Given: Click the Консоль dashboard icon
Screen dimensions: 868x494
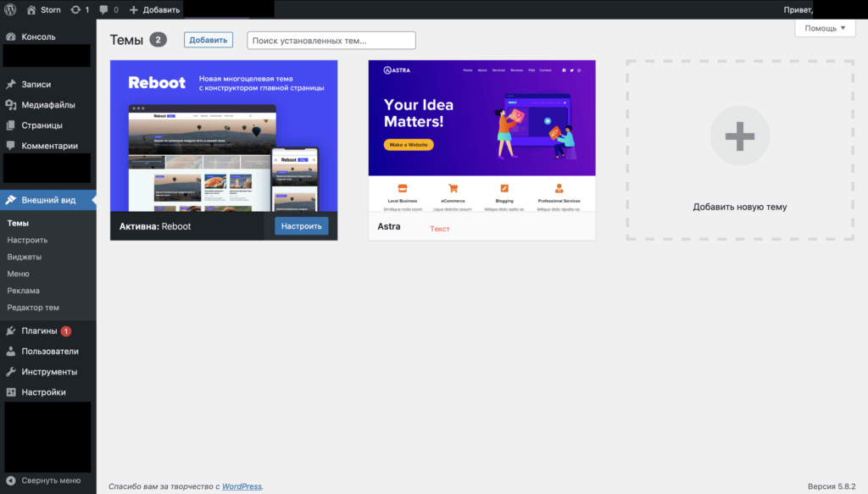Looking at the screenshot, I should [x=10, y=36].
